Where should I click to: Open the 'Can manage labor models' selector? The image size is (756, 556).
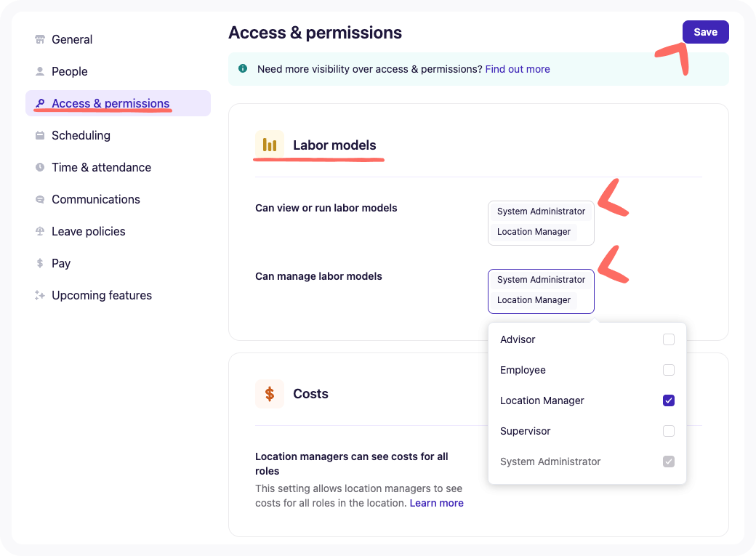541,291
